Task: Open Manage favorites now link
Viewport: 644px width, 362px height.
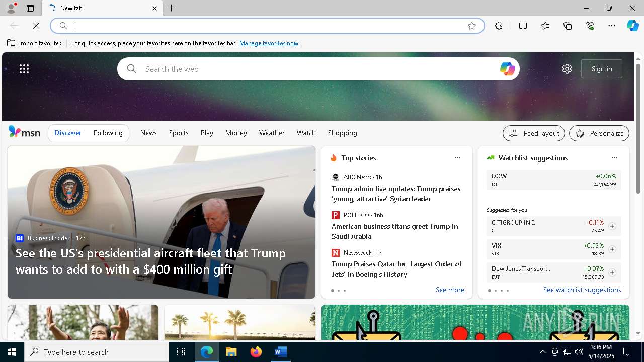Action: (269, 43)
